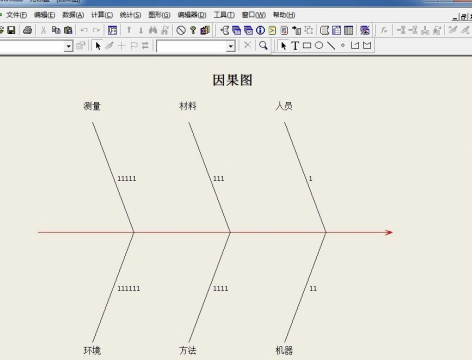
Task: Click the 11111 cause label
Action: [127, 179]
